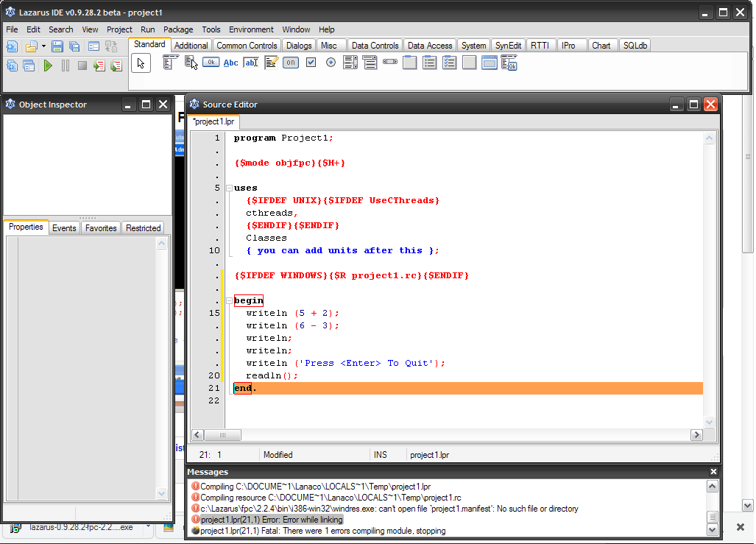The width and height of the screenshot is (756, 544).
Task: Open the Project menu
Action: (119, 29)
